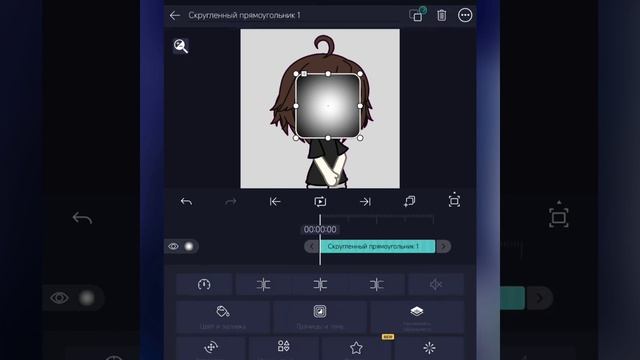Click the layer title Скругленный прямоугольник 1 in header

pyautogui.click(x=244, y=16)
